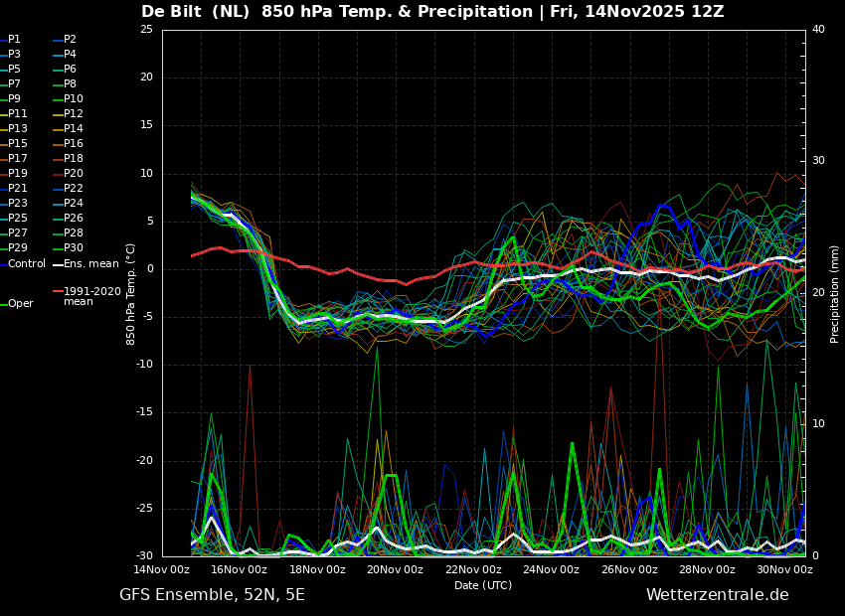The image size is (845, 616).
Task: Click the P10 legend entry
Action: pos(68,98)
